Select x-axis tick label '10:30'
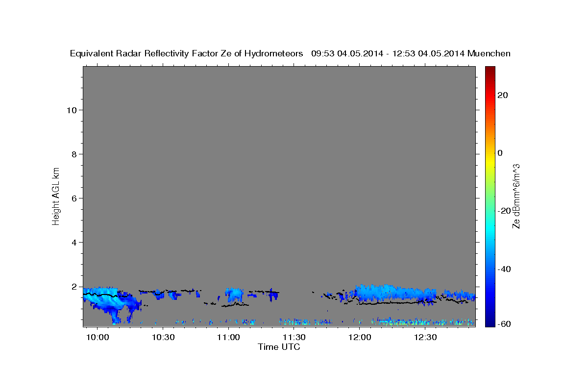Viewport: 588px width, 392px height. (x=163, y=338)
